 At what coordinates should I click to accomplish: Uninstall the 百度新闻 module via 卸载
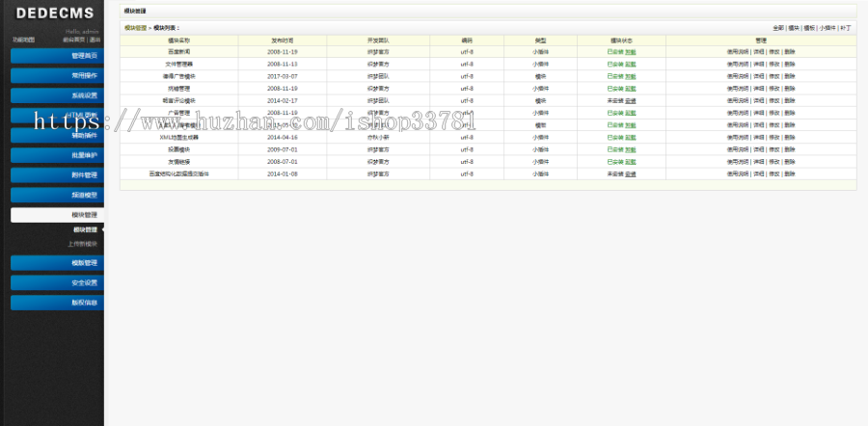tap(631, 51)
